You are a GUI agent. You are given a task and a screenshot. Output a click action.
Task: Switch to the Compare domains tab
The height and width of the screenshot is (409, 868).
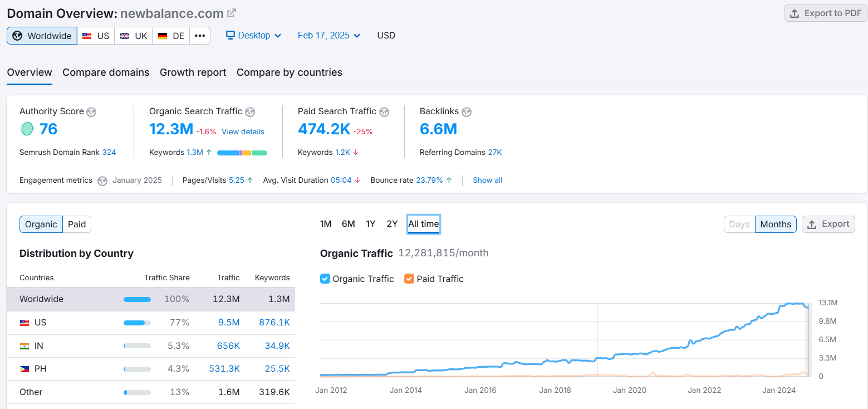pos(106,72)
